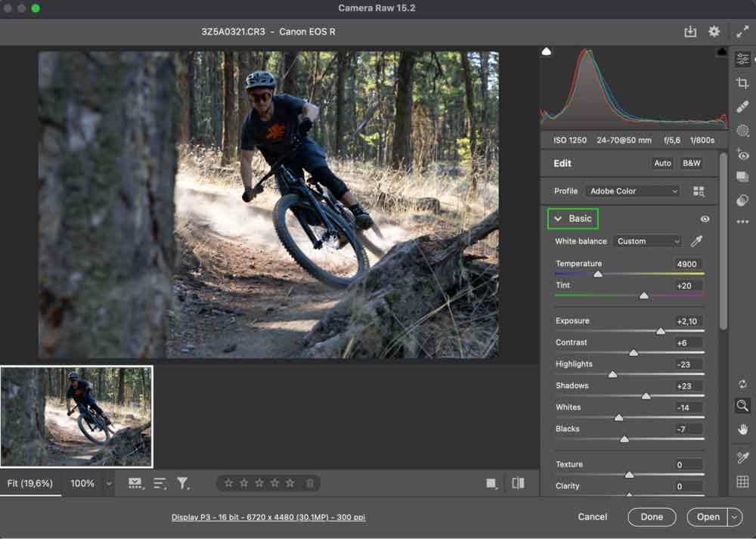This screenshot has height=539, width=756.
Task: Toggle the grid overlay icon
Action: [742, 482]
